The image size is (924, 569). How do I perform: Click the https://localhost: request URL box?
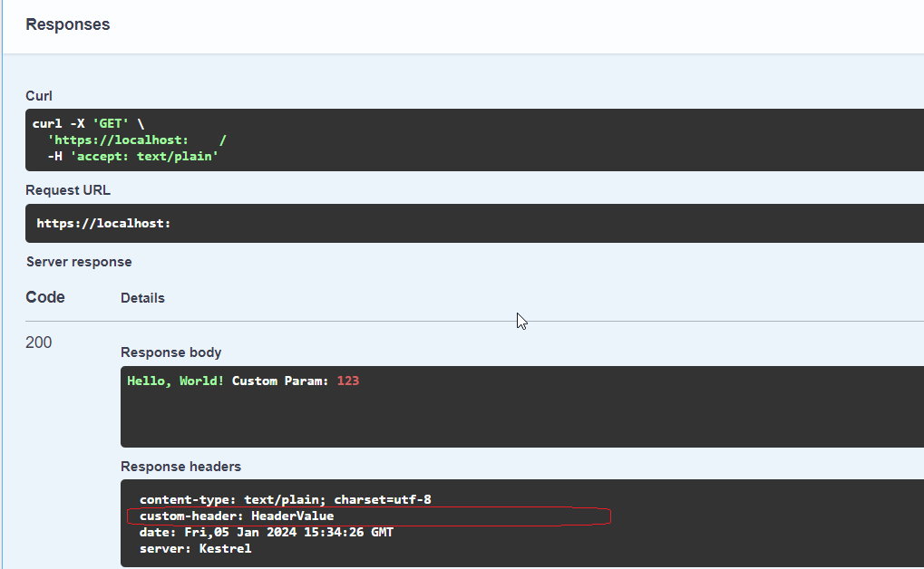click(x=474, y=223)
